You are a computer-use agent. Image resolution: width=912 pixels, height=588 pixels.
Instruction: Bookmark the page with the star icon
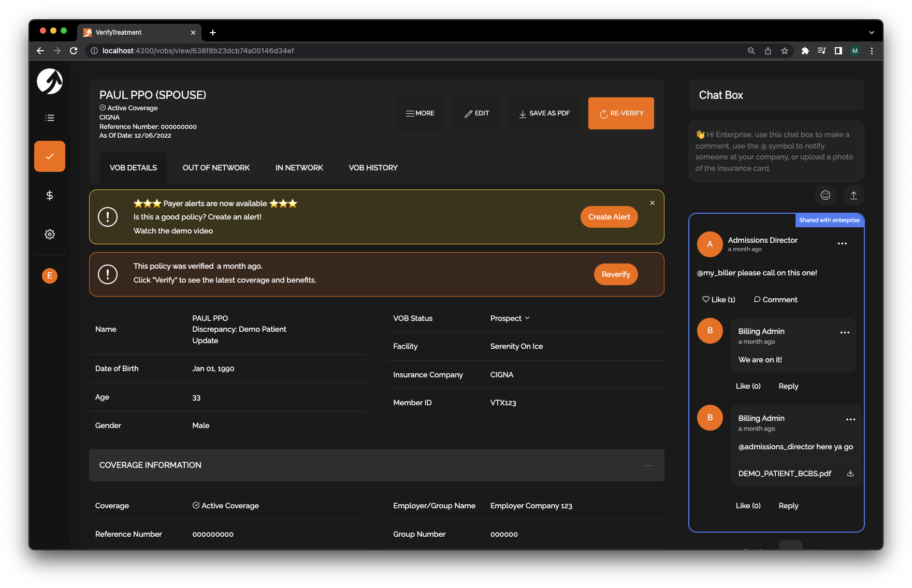[x=785, y=51]
